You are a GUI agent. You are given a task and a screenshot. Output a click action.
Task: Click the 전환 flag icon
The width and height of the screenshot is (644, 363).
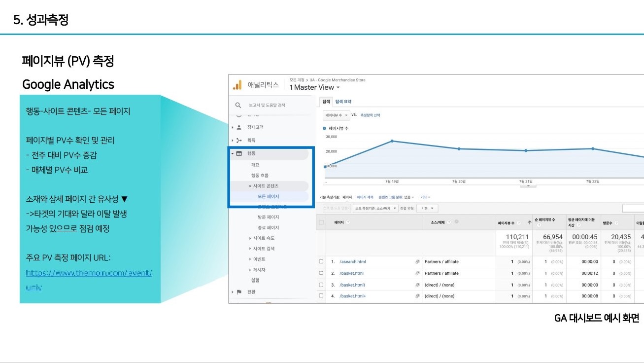click(239, 292)
